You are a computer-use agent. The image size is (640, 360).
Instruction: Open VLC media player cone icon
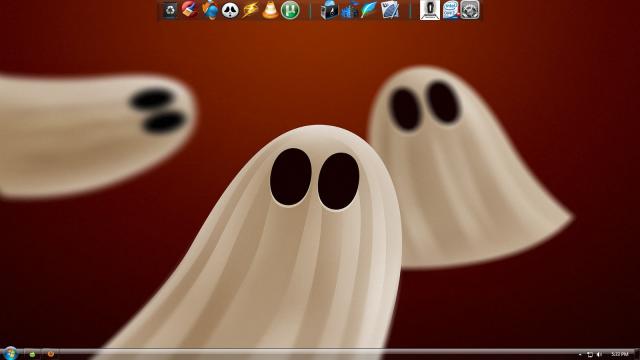[x=270, y=10]
